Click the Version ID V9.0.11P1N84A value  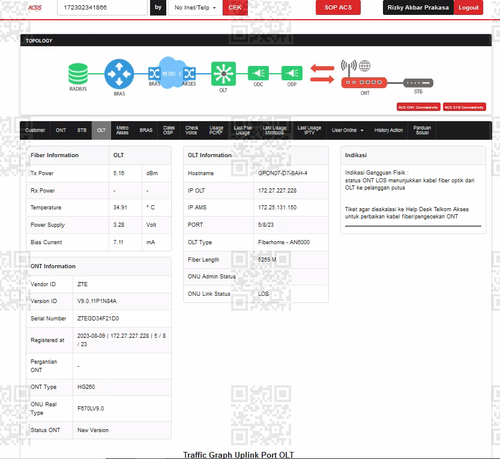97,301
